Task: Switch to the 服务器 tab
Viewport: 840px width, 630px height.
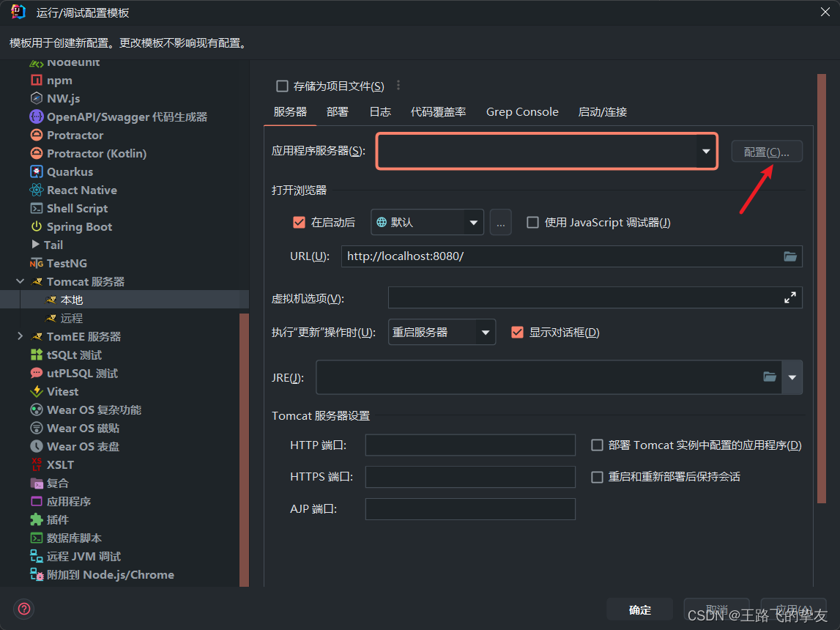Action: coord(290,112)
